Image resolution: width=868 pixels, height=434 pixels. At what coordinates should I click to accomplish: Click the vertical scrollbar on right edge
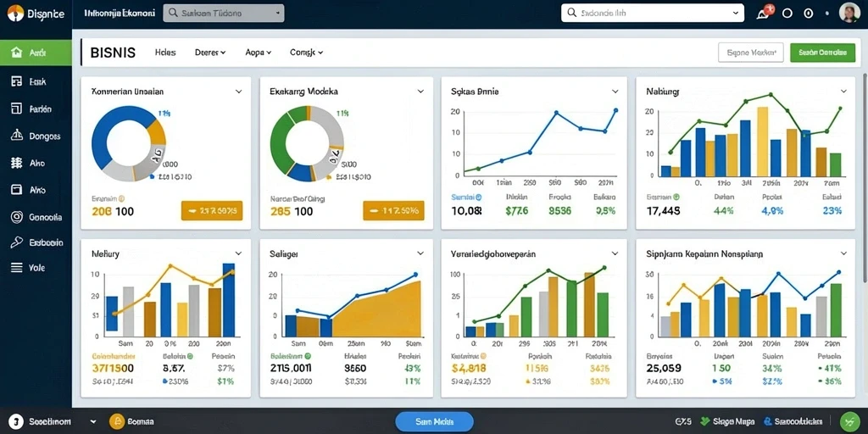tap(865, 166)
